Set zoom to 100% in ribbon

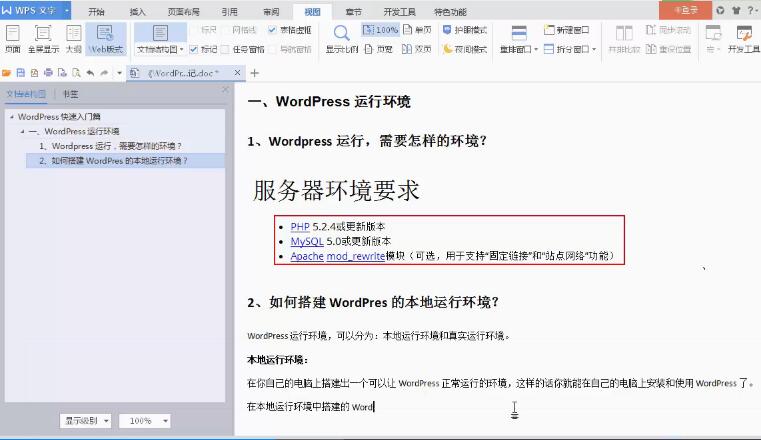[x=380, y=30]
